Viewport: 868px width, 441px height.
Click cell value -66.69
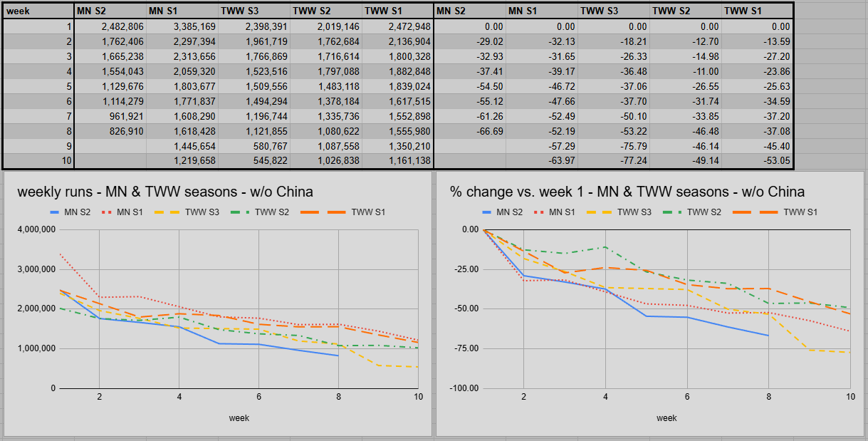(x=469, y=131)
